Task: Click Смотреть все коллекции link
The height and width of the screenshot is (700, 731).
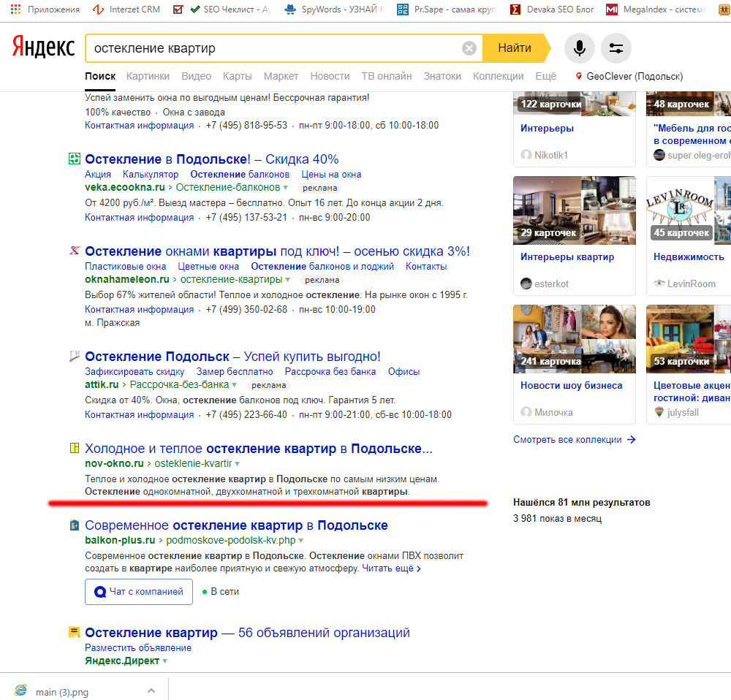Action: point(567,439)
